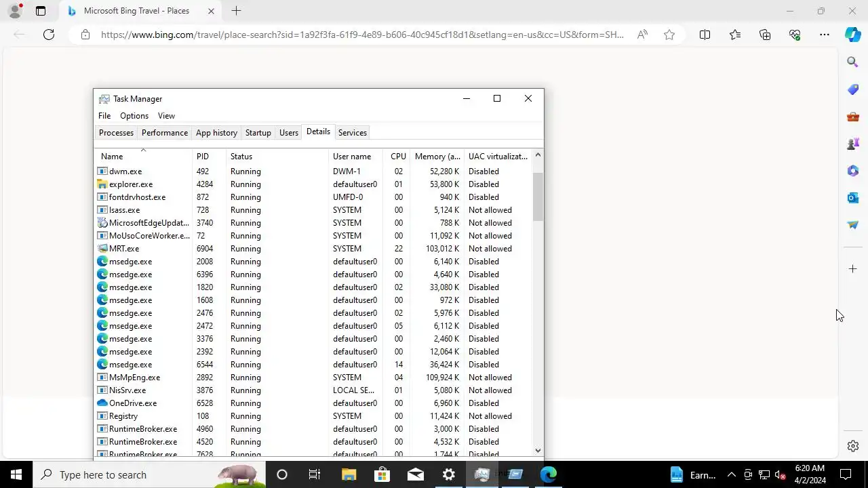Select fontdrvhost.exe process row
The image size is (868, 488).
[x=313, y=197]
